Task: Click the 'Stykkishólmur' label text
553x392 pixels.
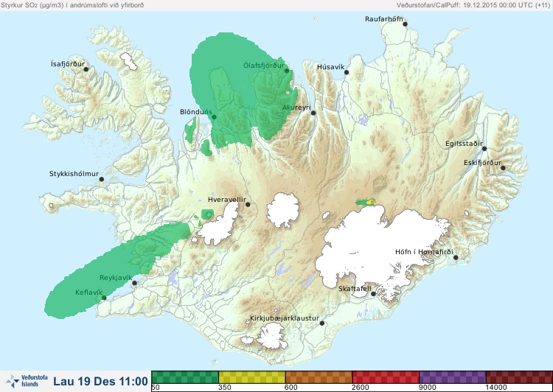Action: 74,174
